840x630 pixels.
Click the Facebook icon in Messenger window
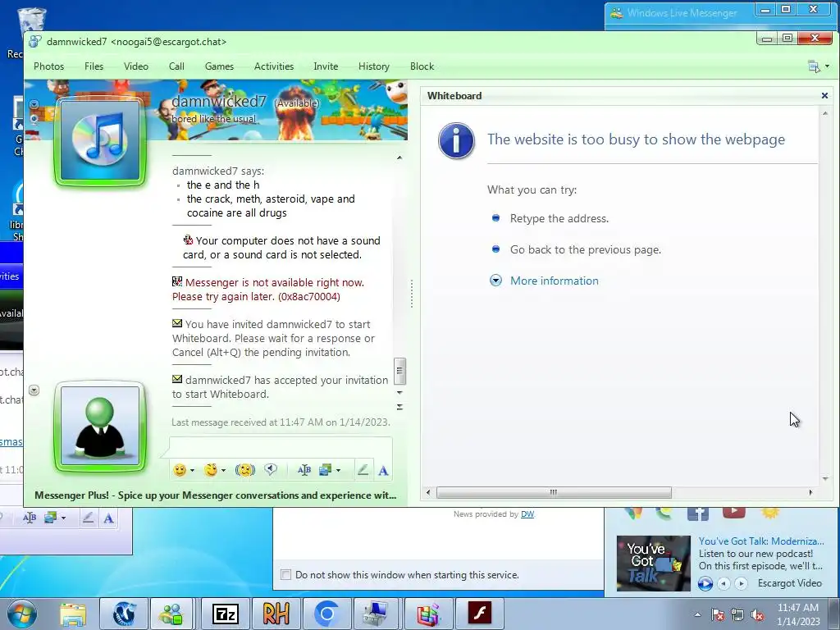698,514
